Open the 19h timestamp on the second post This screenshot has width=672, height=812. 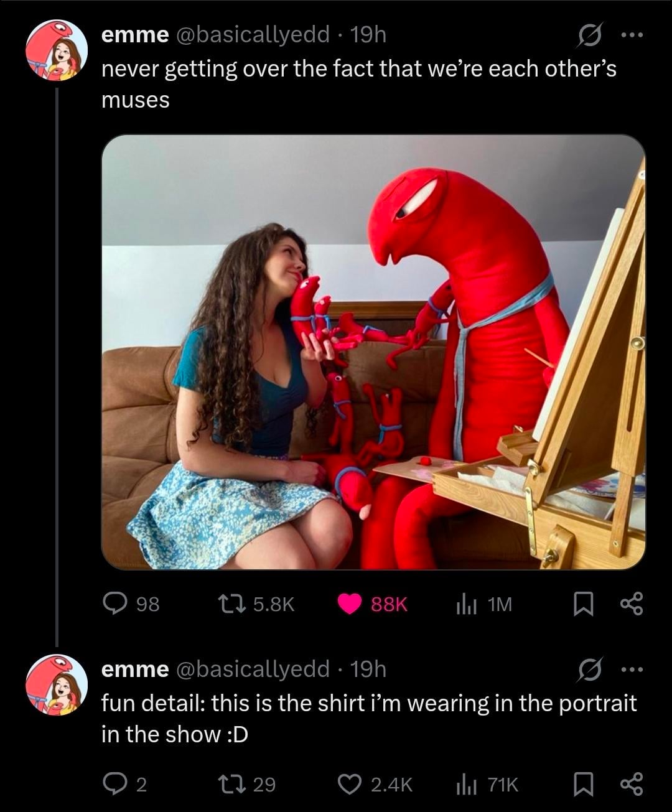[368, 670]
